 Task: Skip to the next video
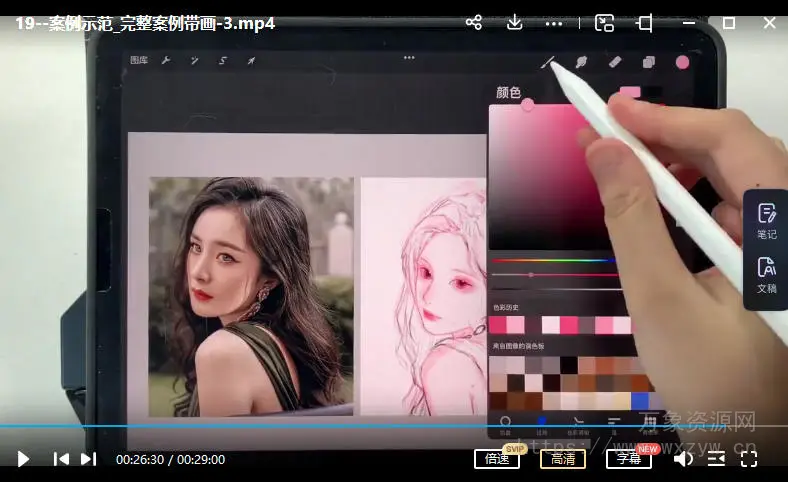click(x=88, y=459)
